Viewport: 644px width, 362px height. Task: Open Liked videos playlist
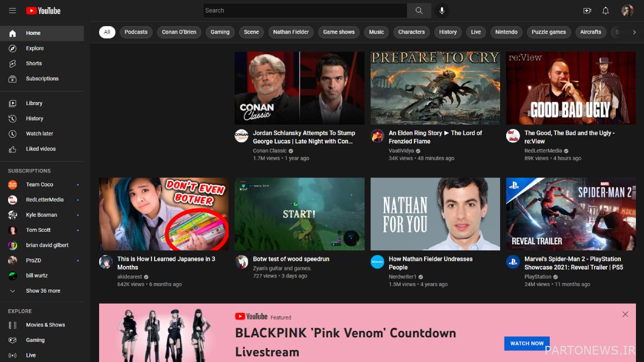[42, 149]
